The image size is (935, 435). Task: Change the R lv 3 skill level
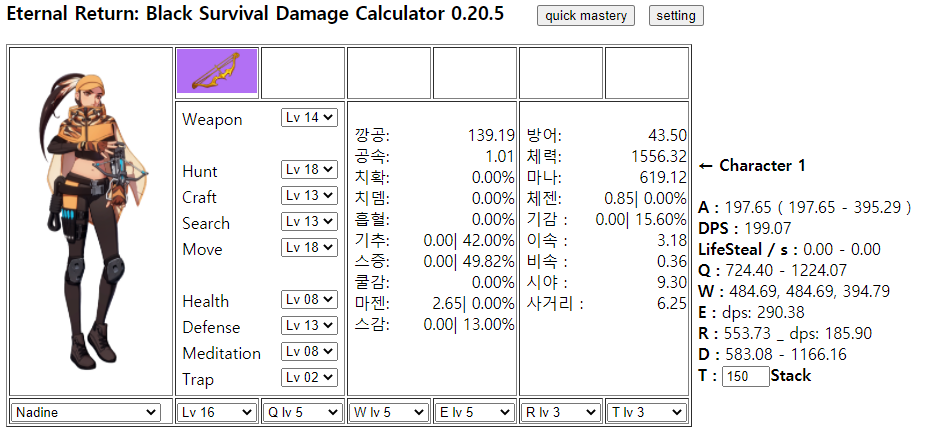(x=561, y=412)
